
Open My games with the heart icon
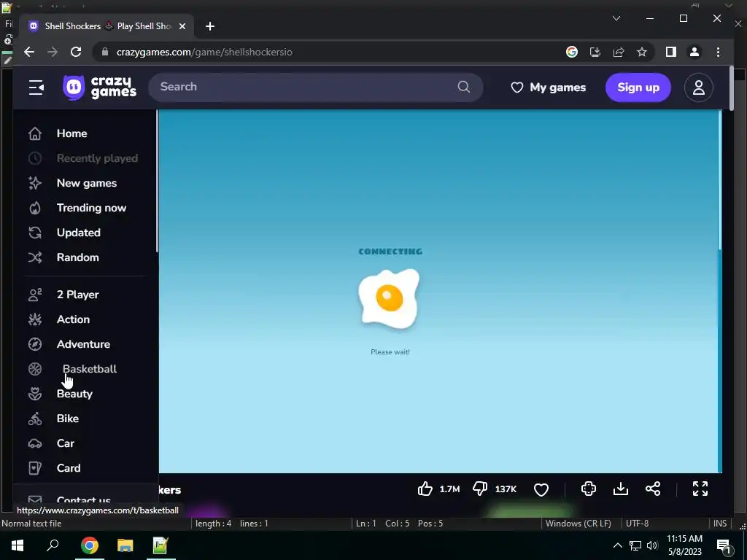pos(548,87)
